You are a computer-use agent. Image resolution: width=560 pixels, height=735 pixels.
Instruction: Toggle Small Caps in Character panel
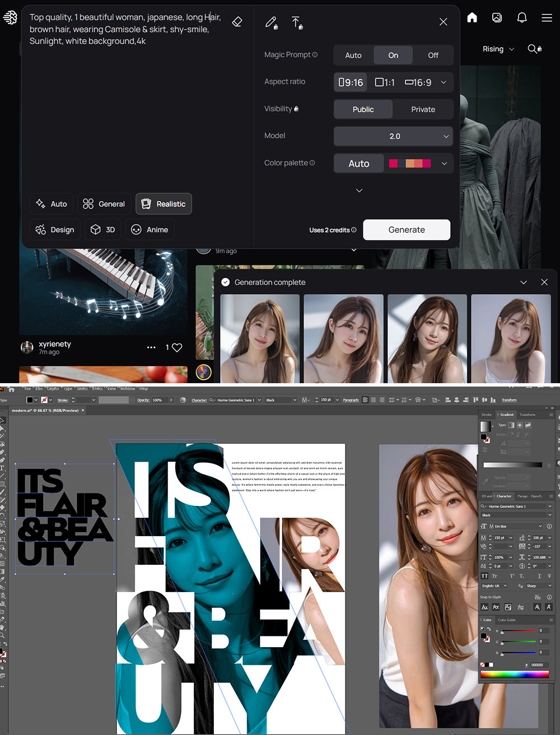point(494,576)
